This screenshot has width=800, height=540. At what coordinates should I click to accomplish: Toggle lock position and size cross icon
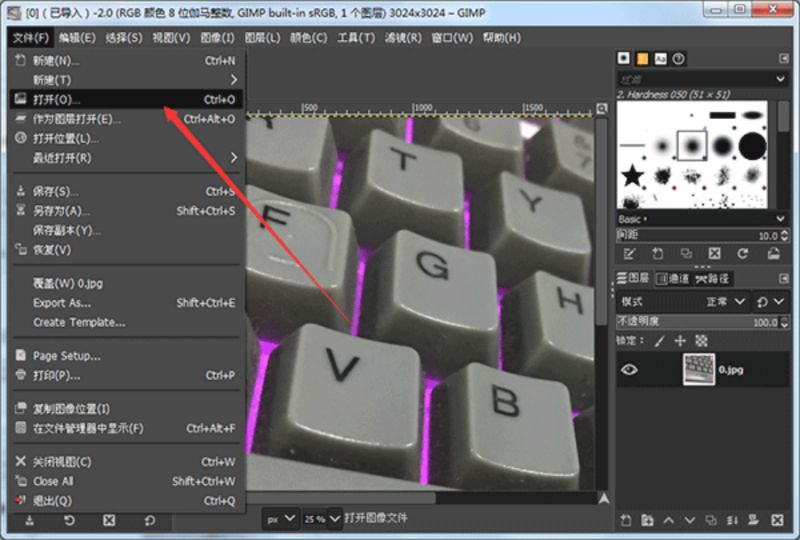680,341
